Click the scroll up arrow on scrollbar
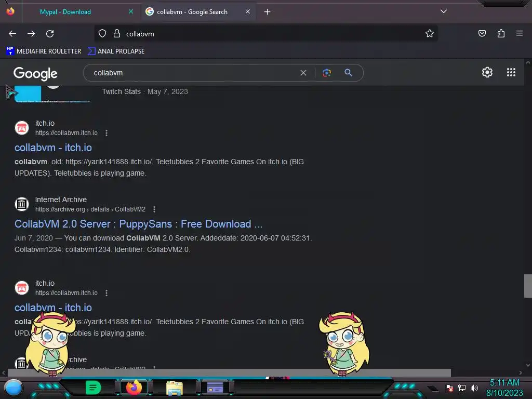Screen dimensions: 532x399 [x=528, y=62]
